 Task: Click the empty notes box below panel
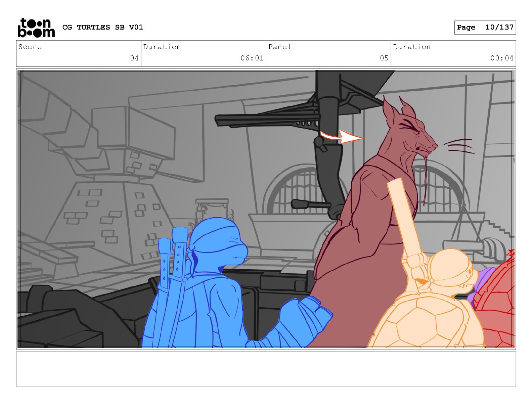(266, 369)
